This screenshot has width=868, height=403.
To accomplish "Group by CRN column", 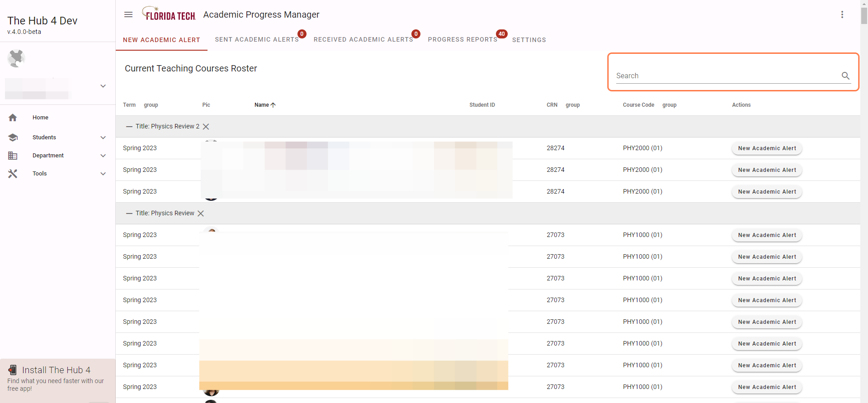I will [572, 105].
